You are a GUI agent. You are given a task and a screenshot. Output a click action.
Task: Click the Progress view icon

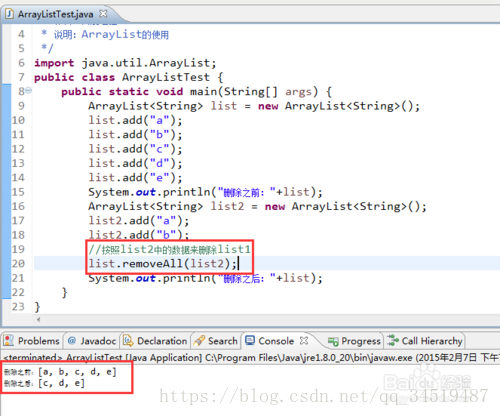click(x=333, y=341)
